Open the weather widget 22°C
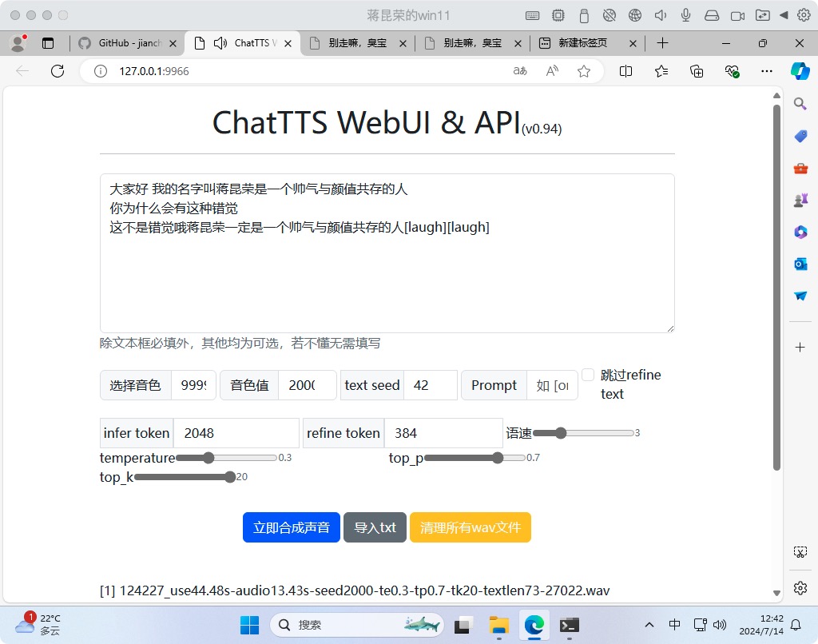Viewport: 818px width, 644px height. pyautogui.click(x=38, y=624)
